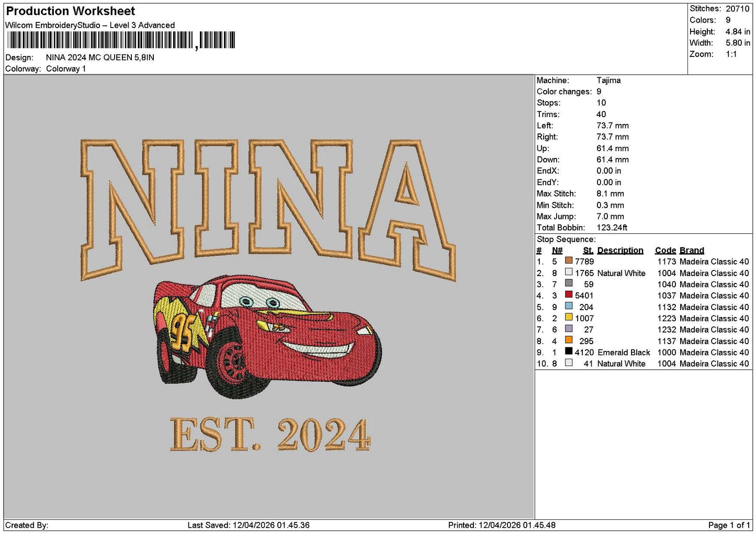
Task: Click the light blue swatch for stop 5
Action: [569, 306]
